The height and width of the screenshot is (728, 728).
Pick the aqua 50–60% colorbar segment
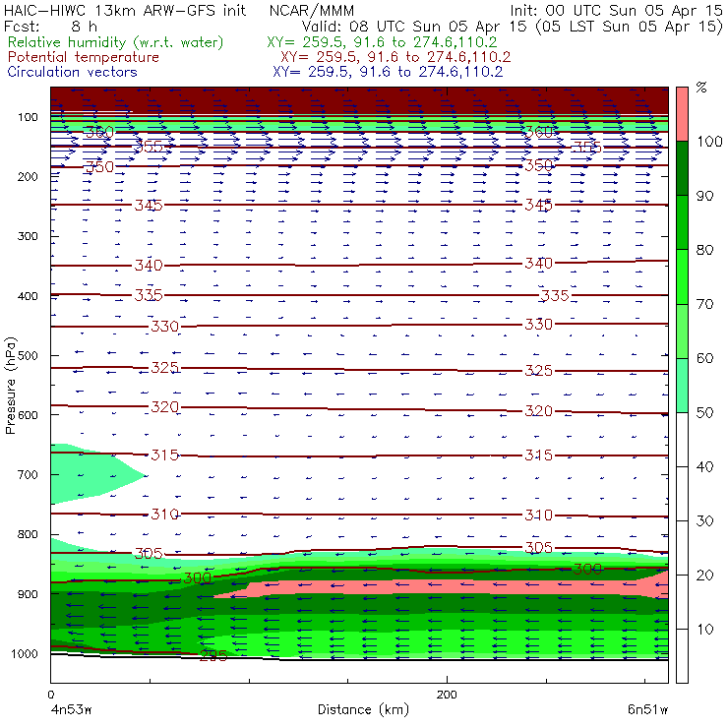682,386
